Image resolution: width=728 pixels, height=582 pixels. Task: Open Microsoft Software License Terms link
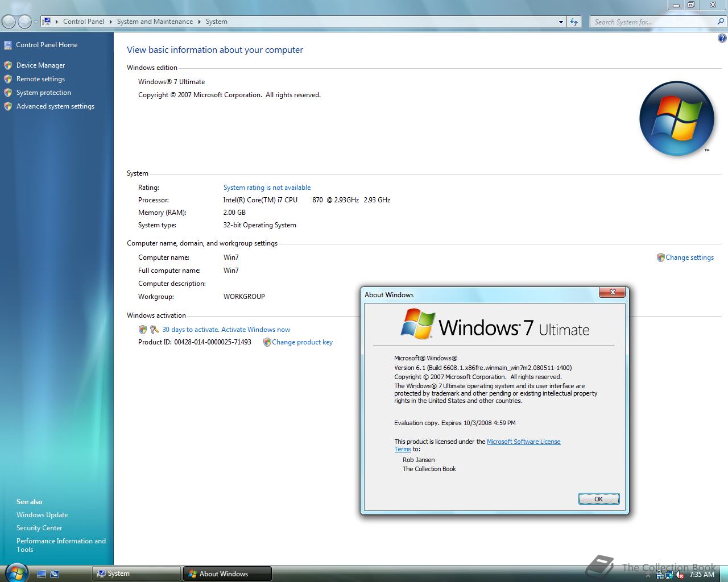click(x=523, y=442)
